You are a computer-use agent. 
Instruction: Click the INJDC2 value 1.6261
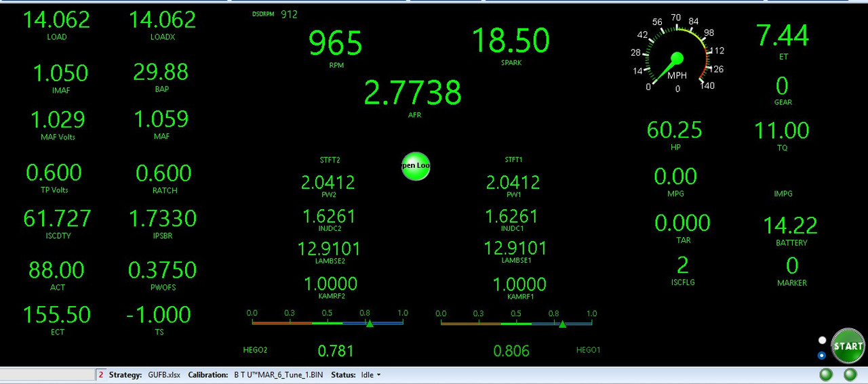328,216
